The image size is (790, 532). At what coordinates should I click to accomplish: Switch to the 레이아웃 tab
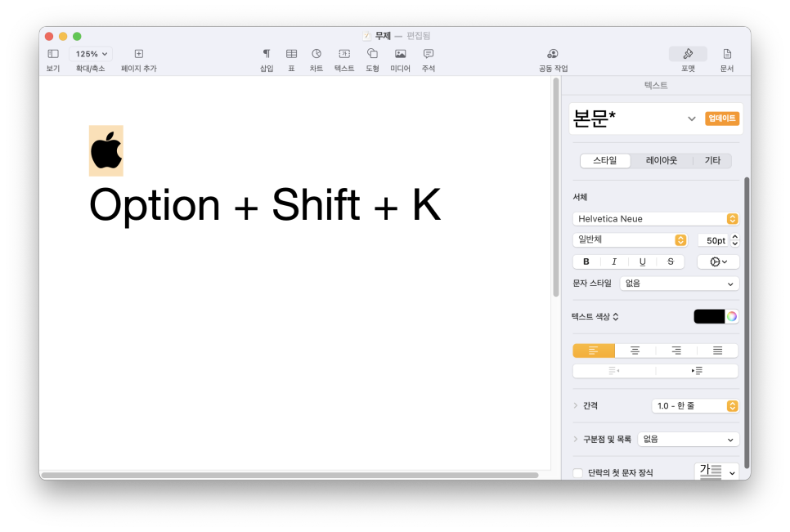coord(661,160)
